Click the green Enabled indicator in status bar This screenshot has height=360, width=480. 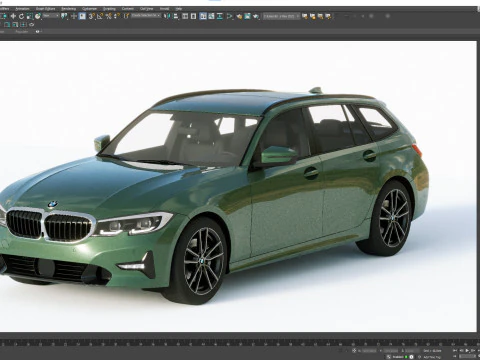[406, 357]
